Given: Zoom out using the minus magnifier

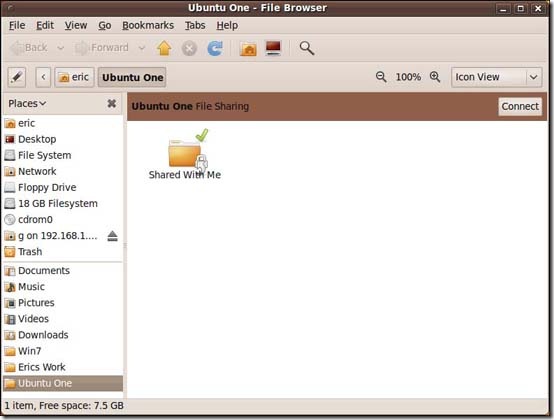Looking at the screenshot, I should pos(381,77).
